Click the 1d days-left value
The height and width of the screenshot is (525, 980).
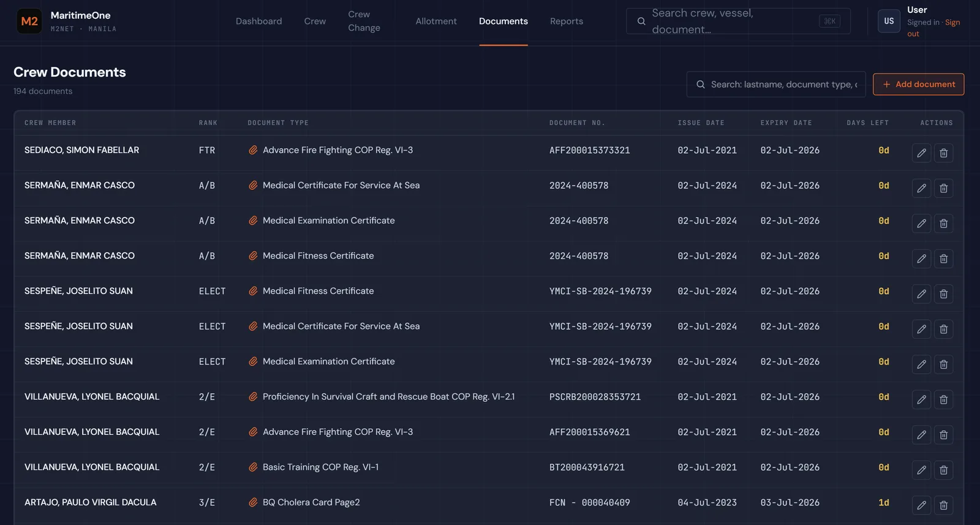pos(883,502)
